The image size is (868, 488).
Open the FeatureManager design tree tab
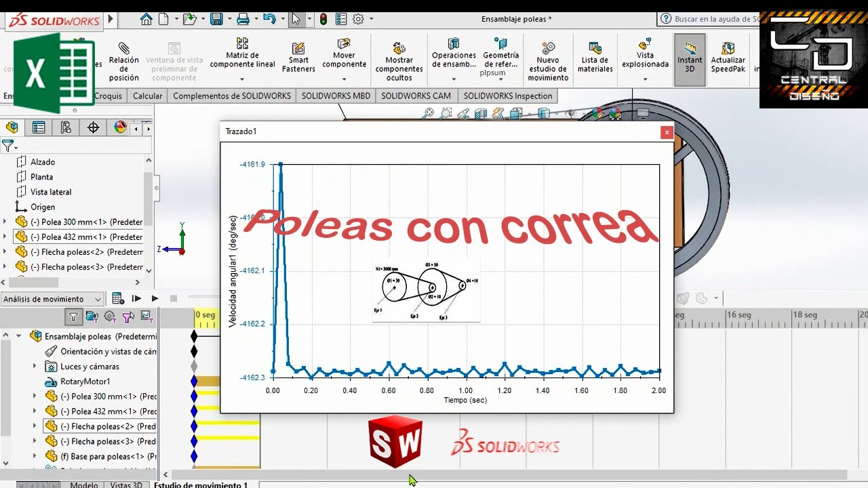[12, 127]
